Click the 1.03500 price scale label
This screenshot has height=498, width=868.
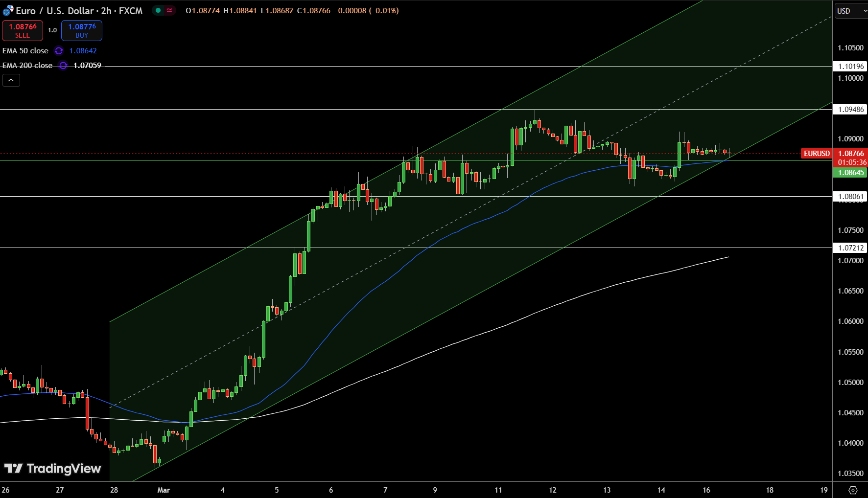(x=850, y=474)
